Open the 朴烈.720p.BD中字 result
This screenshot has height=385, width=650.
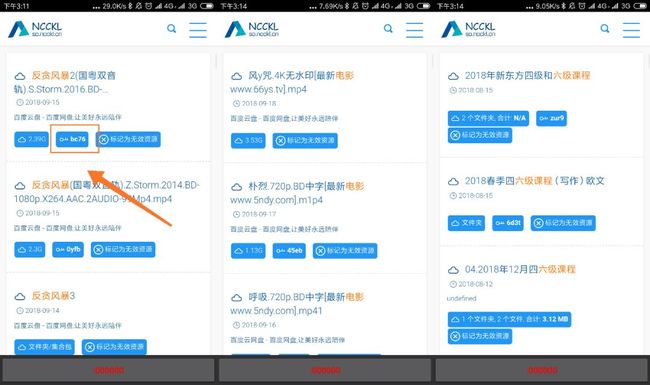point(297,193)
